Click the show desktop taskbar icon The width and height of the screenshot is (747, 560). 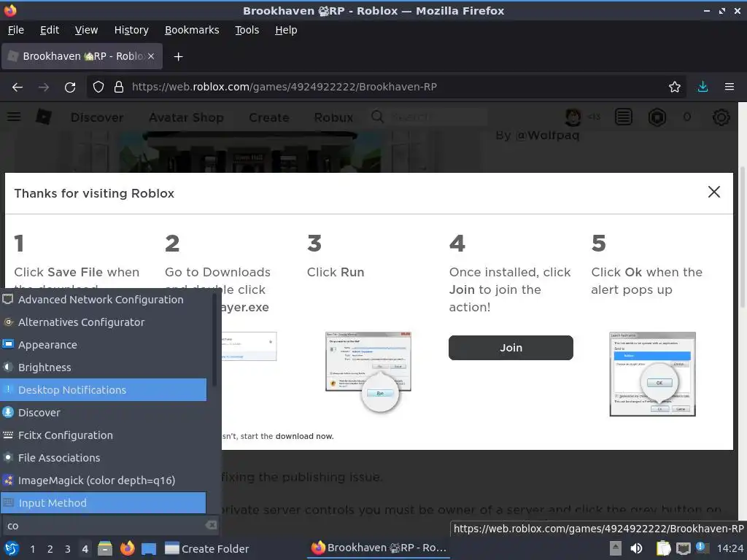click(149, 549)
